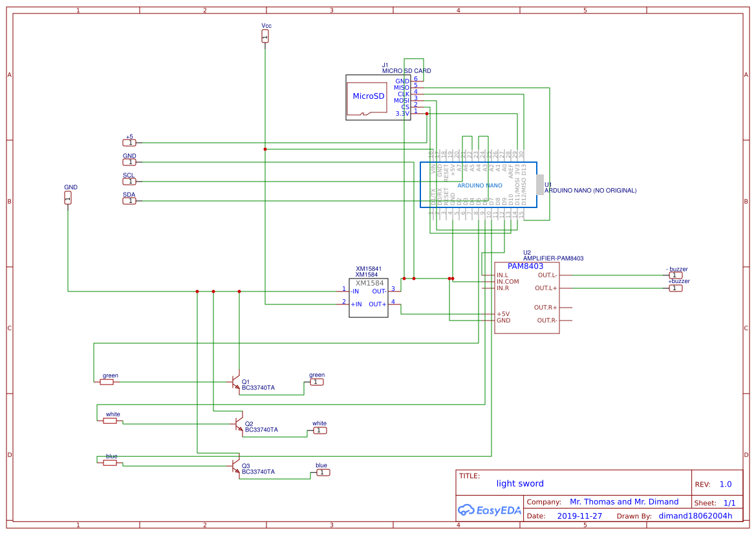Screen dimensions: 756x535
Task: Select the XM1584 converter module
Action: click(x=369, y=298)
